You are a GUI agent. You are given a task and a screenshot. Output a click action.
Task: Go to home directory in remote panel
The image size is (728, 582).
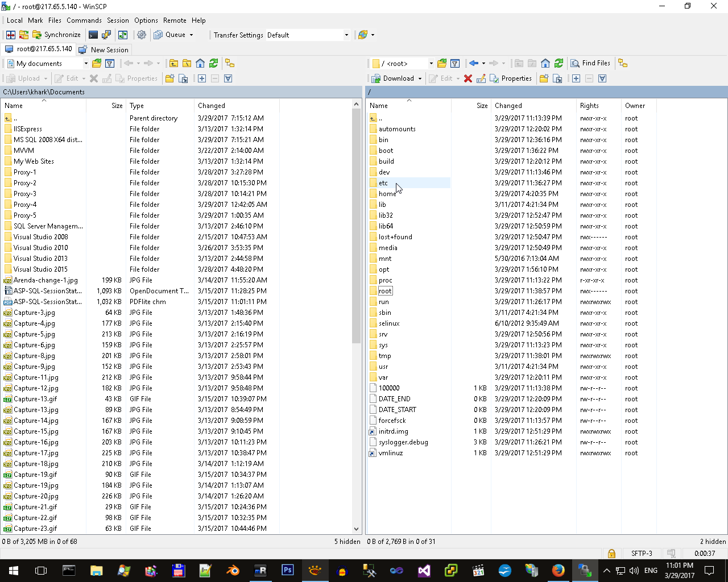click(545, 64)
